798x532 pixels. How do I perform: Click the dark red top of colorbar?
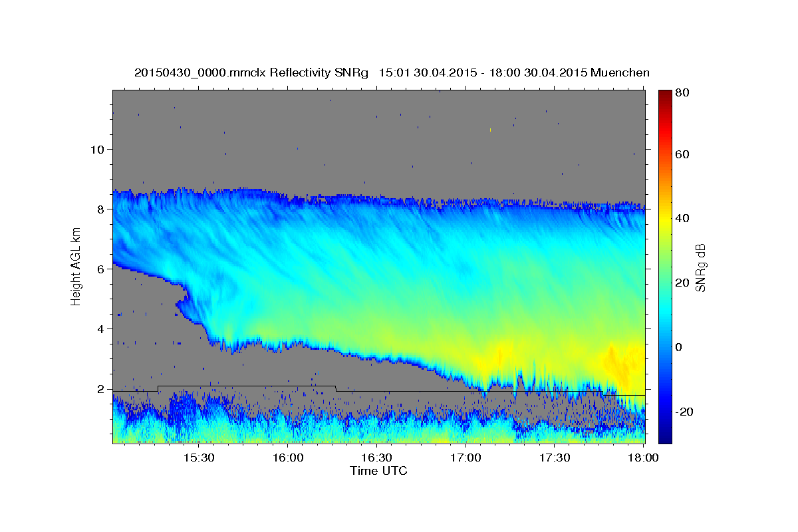tap(665, 95)
